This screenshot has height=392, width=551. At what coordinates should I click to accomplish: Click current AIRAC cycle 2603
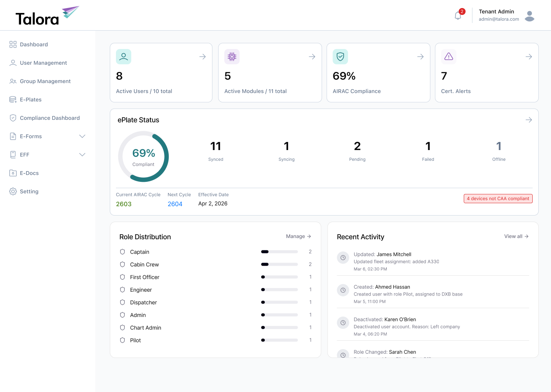click(124, 204)
